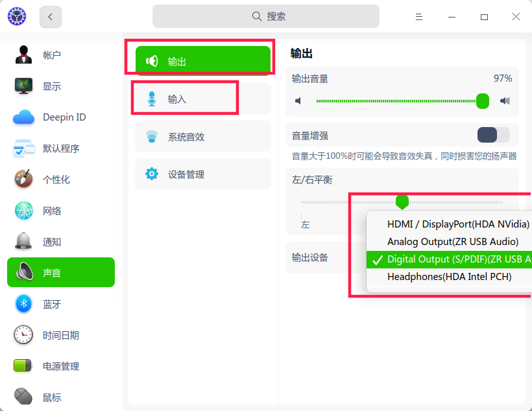Image resolution: width=532 pixels, height=411 pixels.
Task: Open the 鼠标 mouse icon
Action: [23, 397]
